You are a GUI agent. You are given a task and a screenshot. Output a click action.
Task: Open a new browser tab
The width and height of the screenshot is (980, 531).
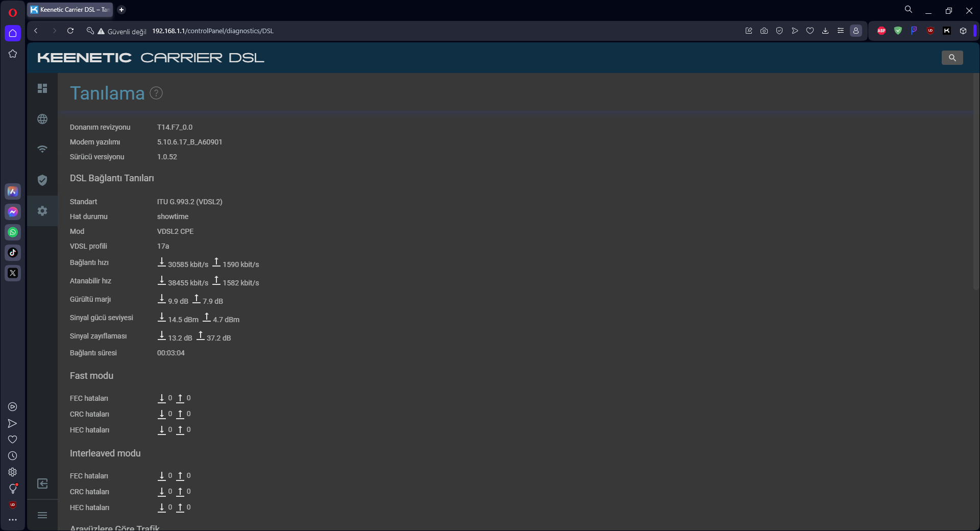tap(121, 10)
